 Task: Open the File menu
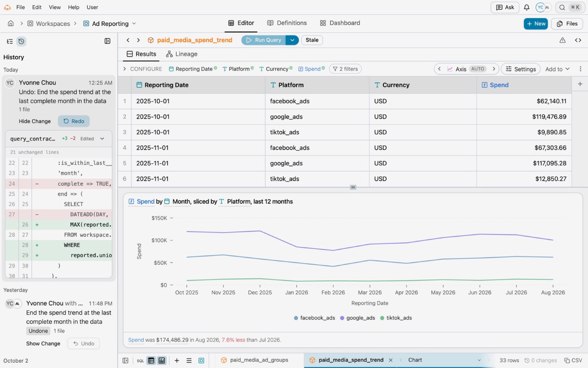(x=20, y=7)
